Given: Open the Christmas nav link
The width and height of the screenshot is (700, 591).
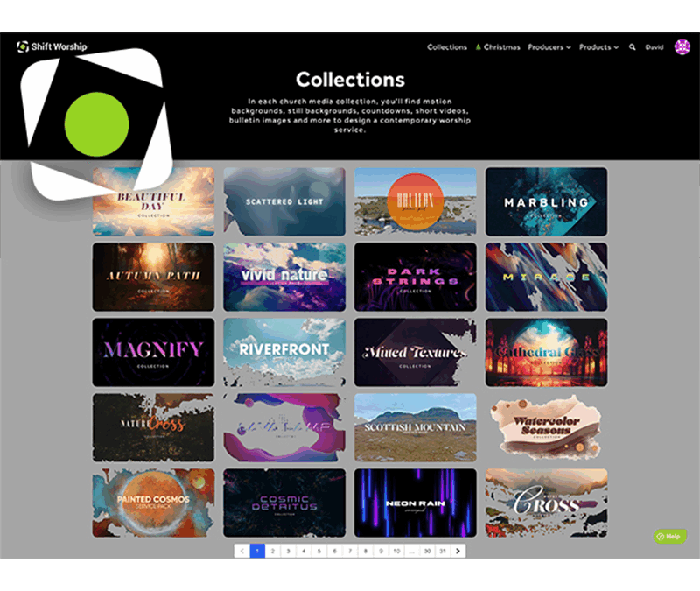Looking at the screenshot, I should (x=498, y=47).
